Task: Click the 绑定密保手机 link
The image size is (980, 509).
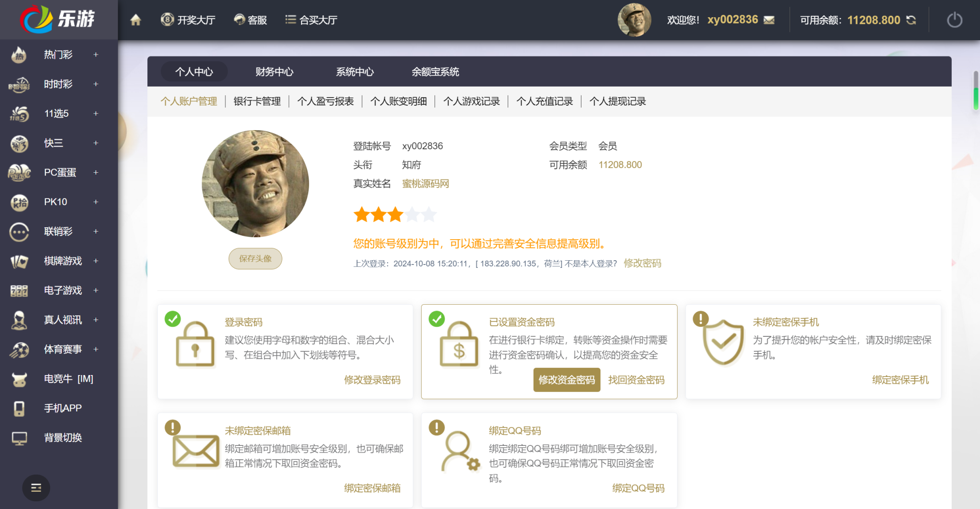Action: pos(900,380)
